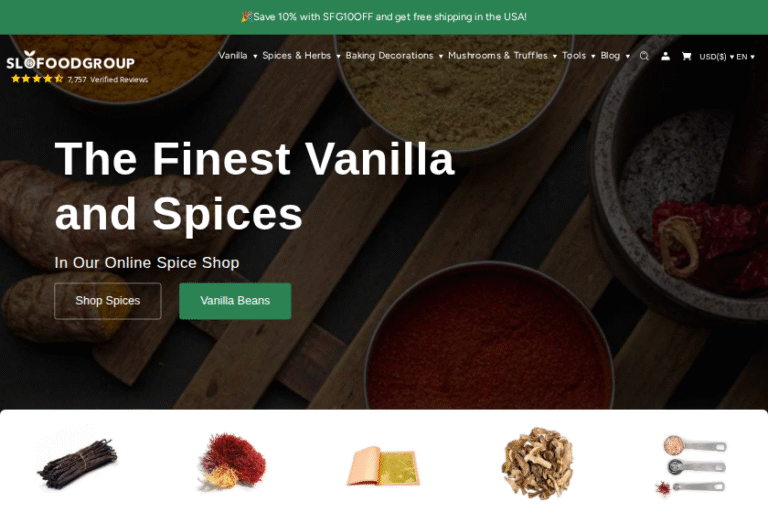The width and height of the screenshot is (768, 512).
Task: Open the Mushrooms & Truffles menu
Action: pos(503,56)
